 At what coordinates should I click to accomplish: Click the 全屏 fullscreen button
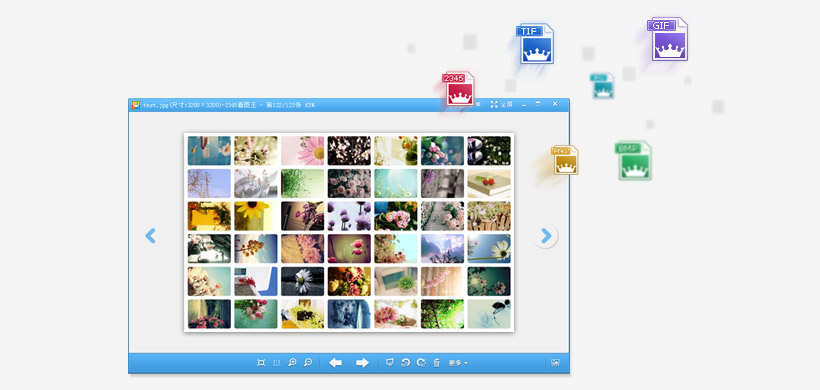click(502, 105)
